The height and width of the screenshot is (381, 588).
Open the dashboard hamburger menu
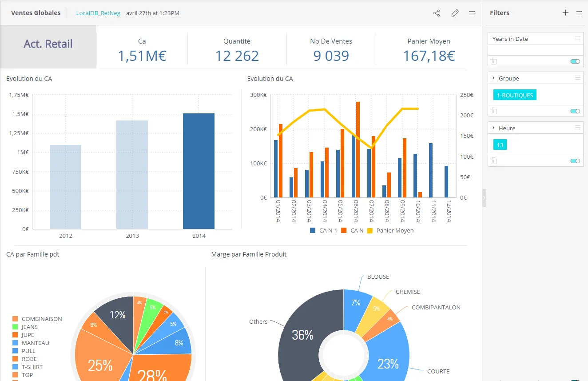pyautogui.click(x=472, y=13)
